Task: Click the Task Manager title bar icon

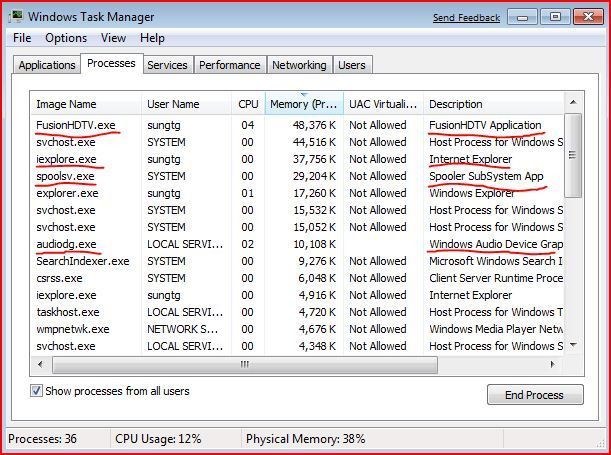Action: pyautogui.click(x=16, y=17)
